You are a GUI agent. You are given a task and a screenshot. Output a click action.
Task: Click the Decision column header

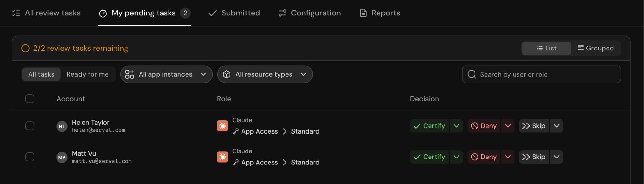click(424, 99)
